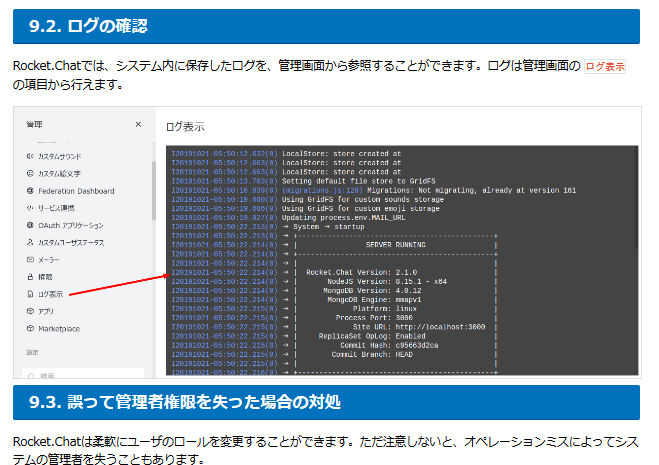Screen dimensions: 659x465
Task: Select the サービス連携 code icon
Action: (x=30, y=208)
